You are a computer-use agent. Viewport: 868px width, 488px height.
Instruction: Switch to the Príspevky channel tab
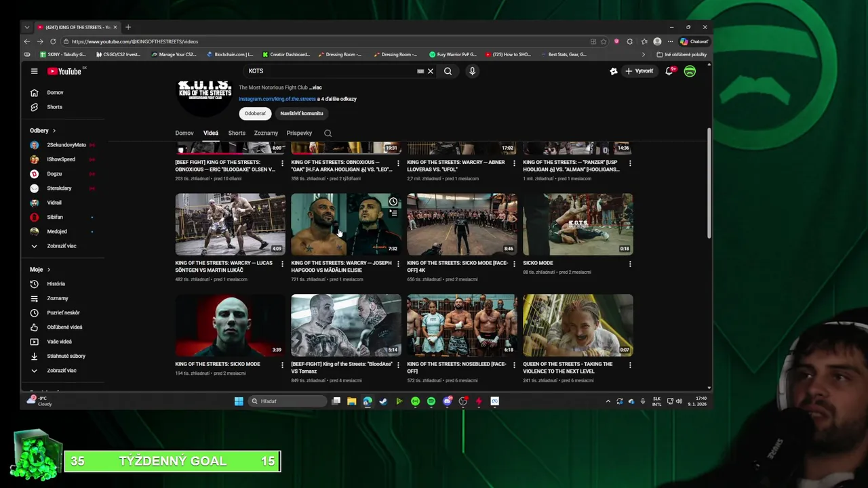299,134
